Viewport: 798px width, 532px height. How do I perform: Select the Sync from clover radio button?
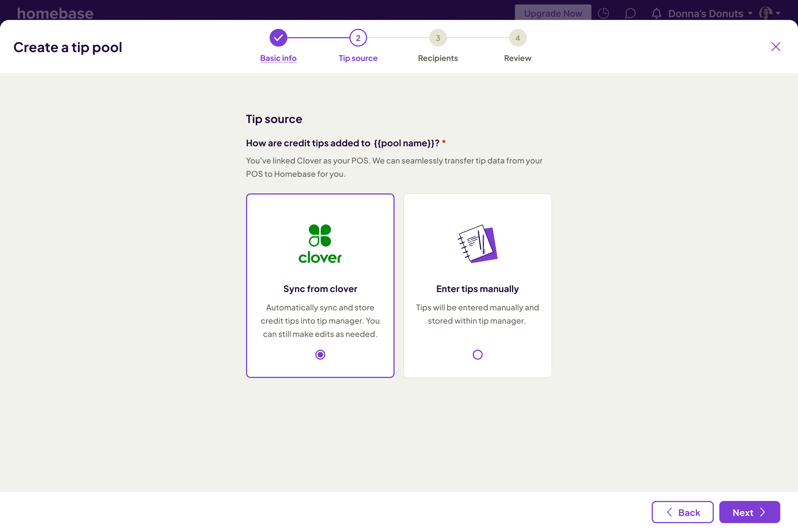tap(320, 355)
